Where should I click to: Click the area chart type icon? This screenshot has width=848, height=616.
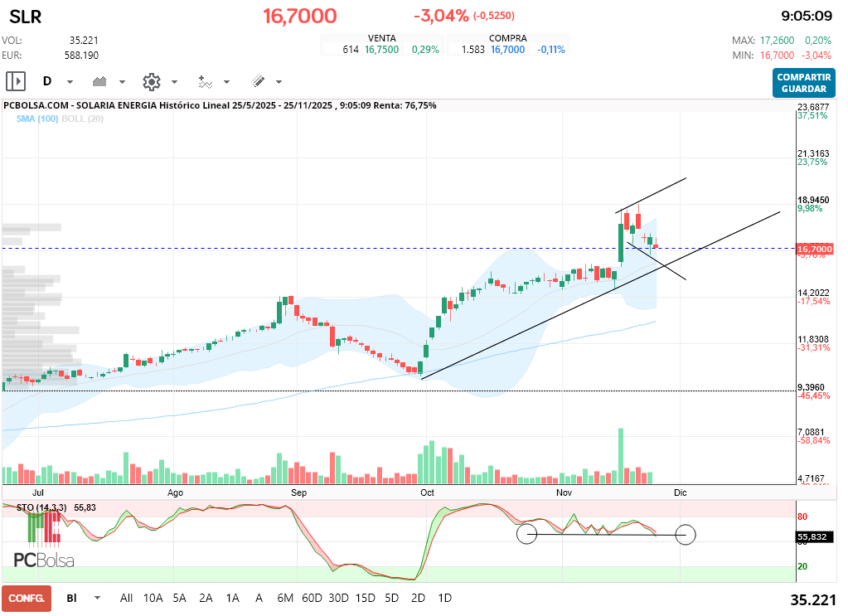click(101, 81)
